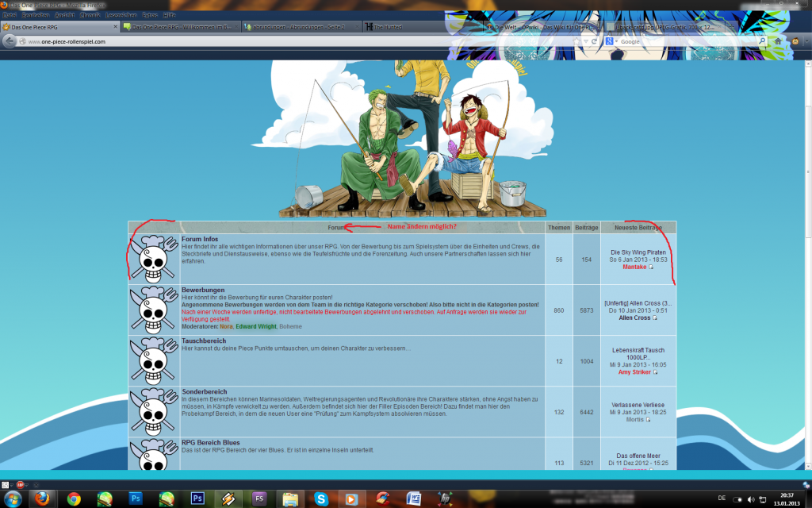The width and height of the screenshot is (812, 508).
Task: Open Winamp from the taskbar
Action: 228,498
